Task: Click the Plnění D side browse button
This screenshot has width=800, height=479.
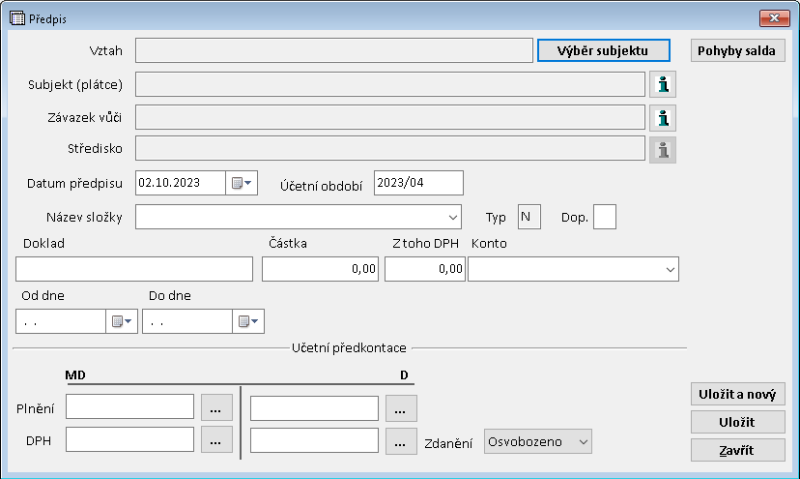Action: [400, 408]
